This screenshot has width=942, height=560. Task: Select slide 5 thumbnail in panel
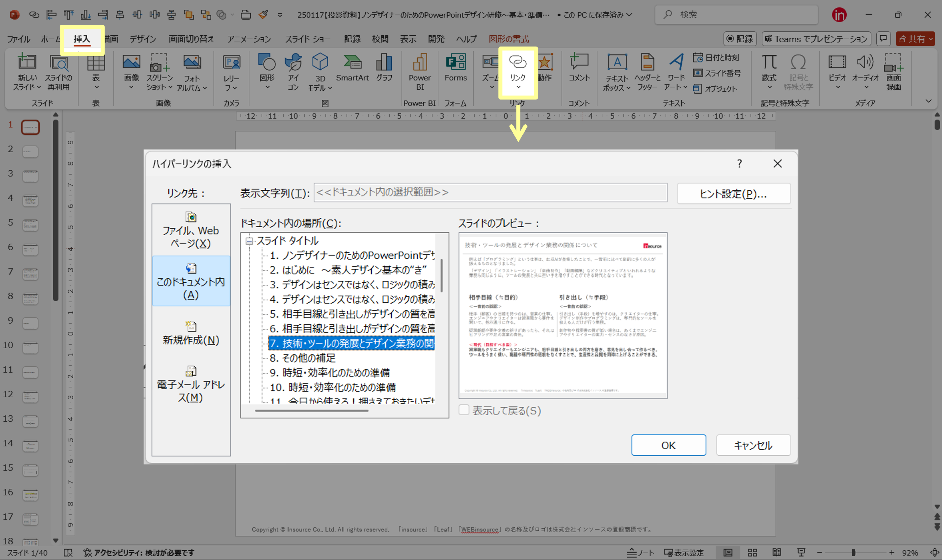point(30,225)
